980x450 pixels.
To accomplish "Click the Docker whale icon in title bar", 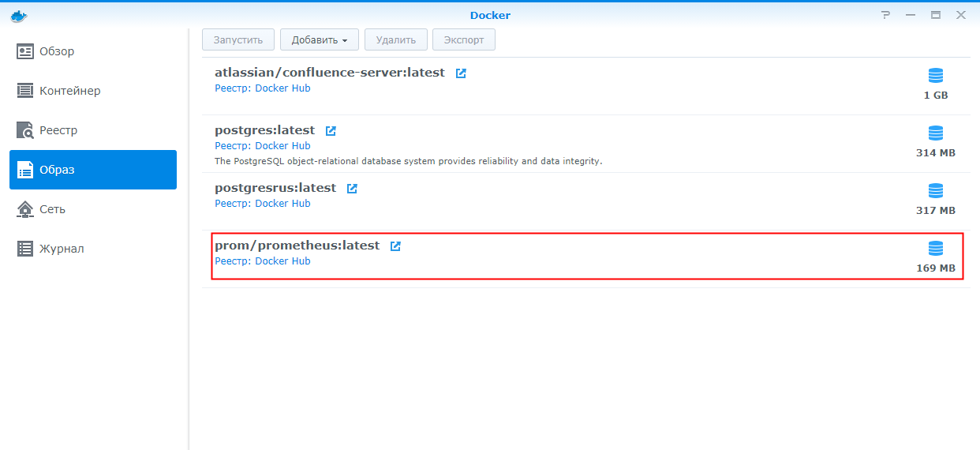I will (19, 15).
